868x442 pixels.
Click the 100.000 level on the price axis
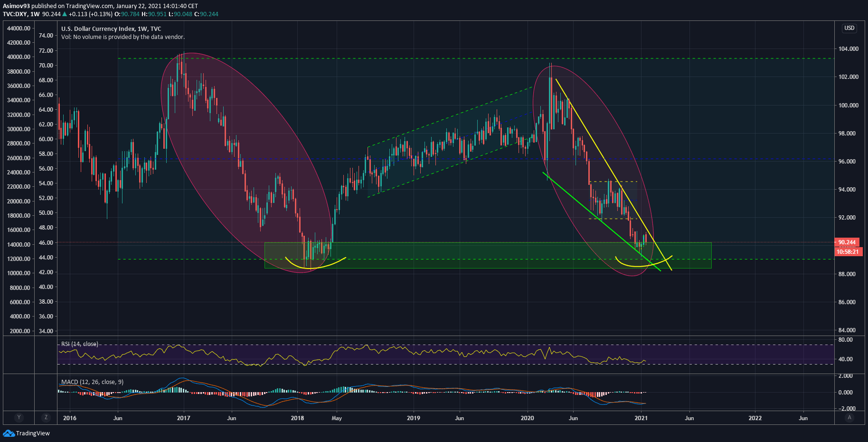[x=848, y=105]
